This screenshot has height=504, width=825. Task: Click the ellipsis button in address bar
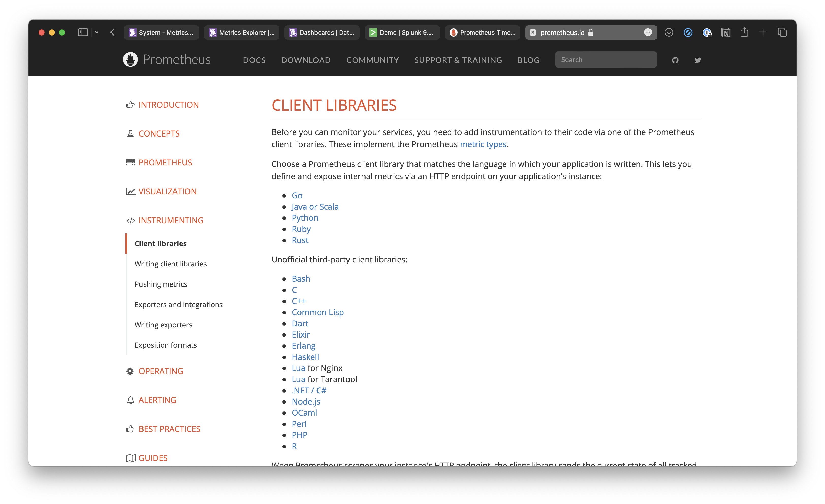(648, 32)
